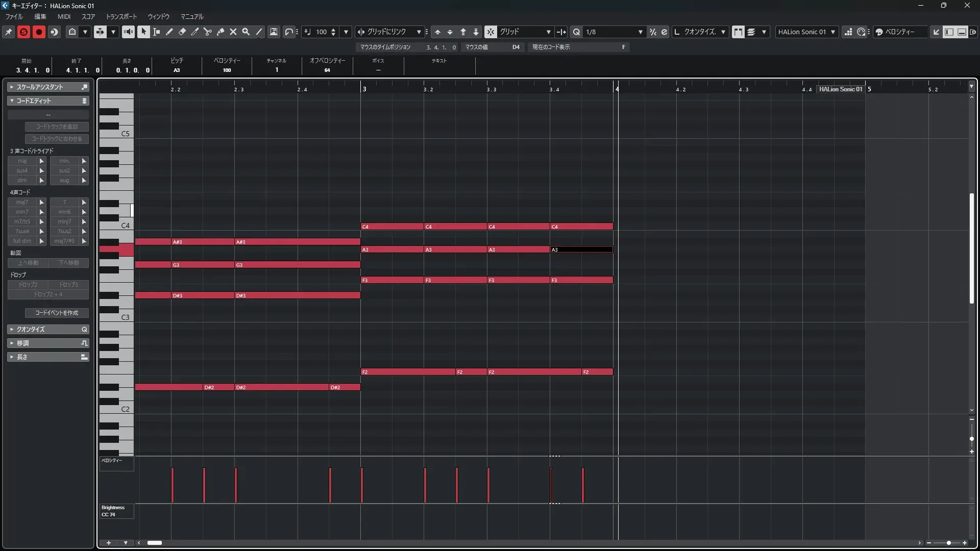The image size is (980, 551).
Task: Select the Line tool
Action: coord(259,32)
